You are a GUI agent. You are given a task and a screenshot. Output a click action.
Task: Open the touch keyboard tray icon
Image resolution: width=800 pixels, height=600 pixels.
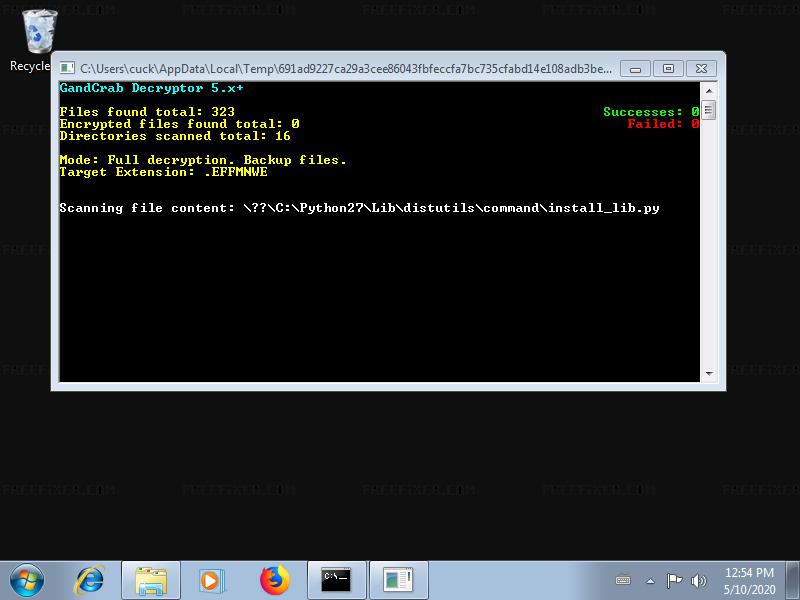623,581
